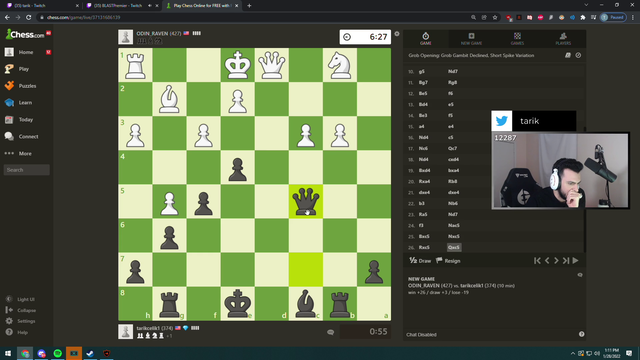Image resolution: width=640 pixels, height=360 pixels.
Task: Open board settings gear beside clock
Action: tap(397, 34)
